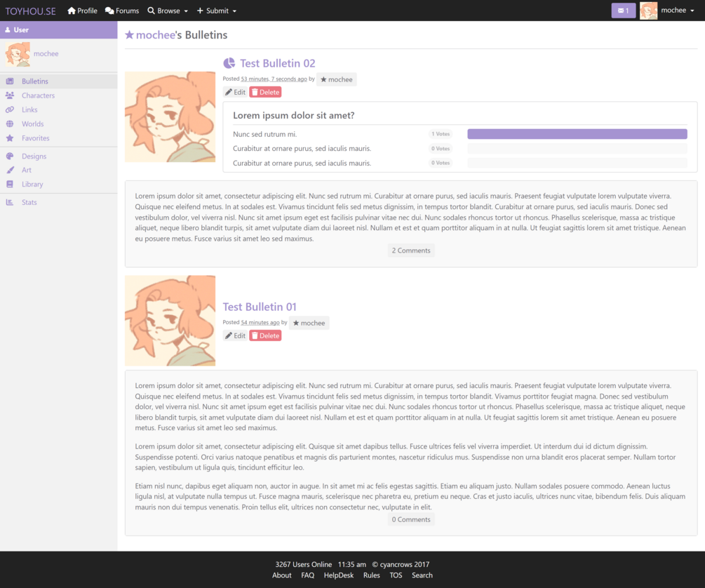
Task: Open the avatar thumbnail beside Test Bulletin 02
Action: pos(170,116)
